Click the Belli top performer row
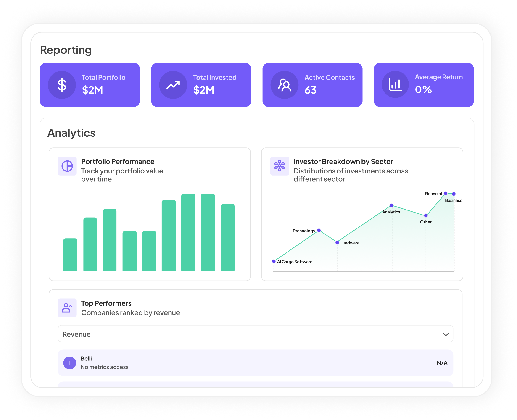This screenshot has width=517, height=420. click(x=255, y=363)
